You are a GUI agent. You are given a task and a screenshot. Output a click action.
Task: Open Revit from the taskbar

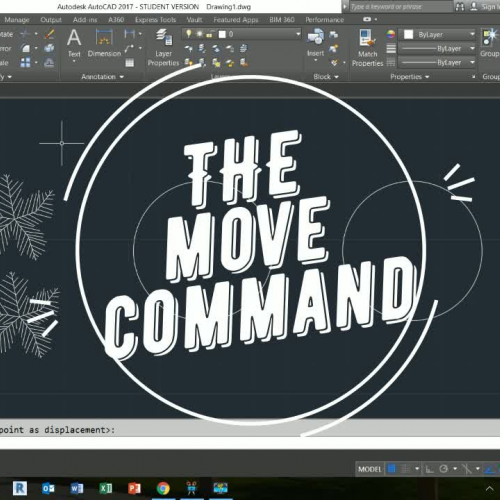[x=20, y=488]
